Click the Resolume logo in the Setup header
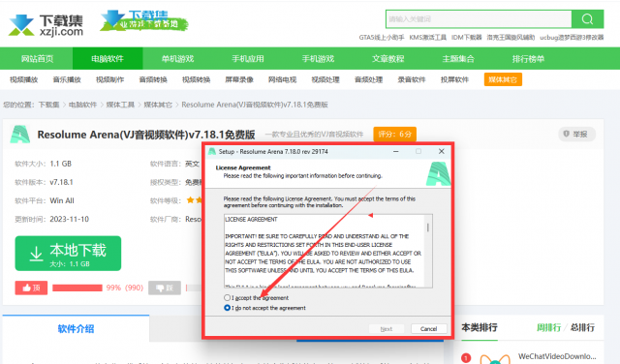The width and height of the screenshot is (620, 364). tap(438, 173)
